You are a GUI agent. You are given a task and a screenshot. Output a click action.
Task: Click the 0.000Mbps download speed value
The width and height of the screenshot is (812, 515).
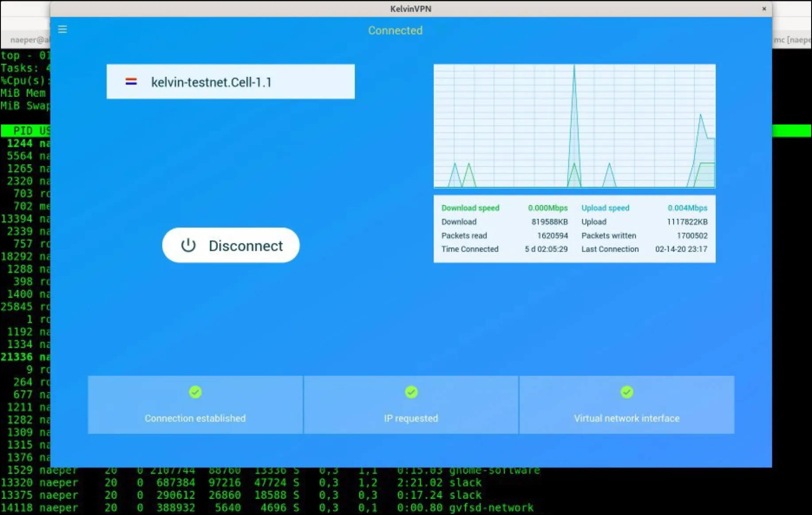(548, 208)
